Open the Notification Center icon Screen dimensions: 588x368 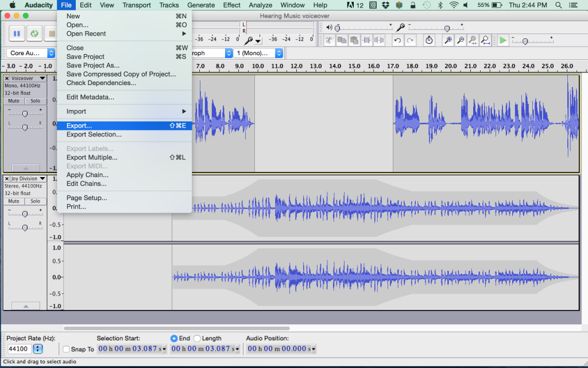point(573,5)
